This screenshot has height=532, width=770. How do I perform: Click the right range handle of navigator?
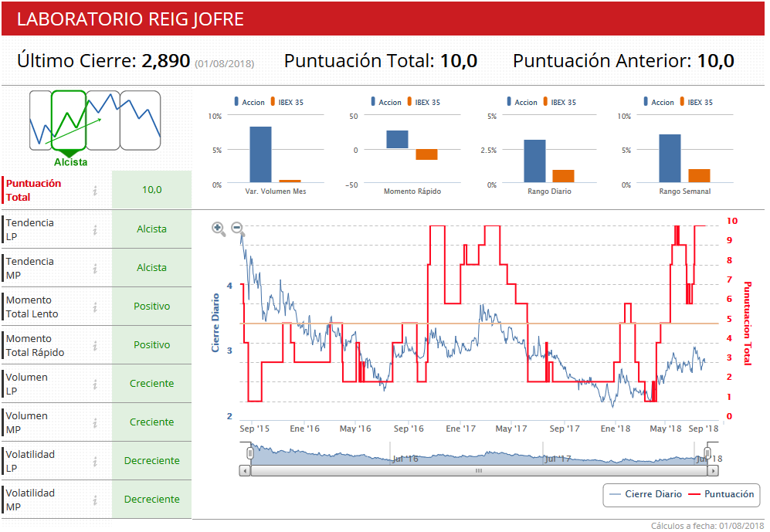click(x=707, y=453)
